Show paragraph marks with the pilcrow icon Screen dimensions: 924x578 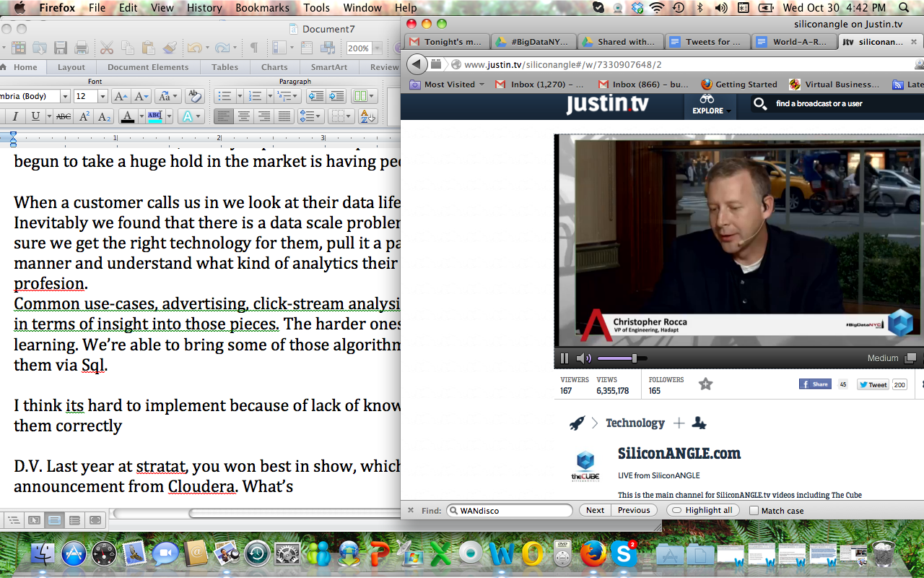[x=253, y=48]
